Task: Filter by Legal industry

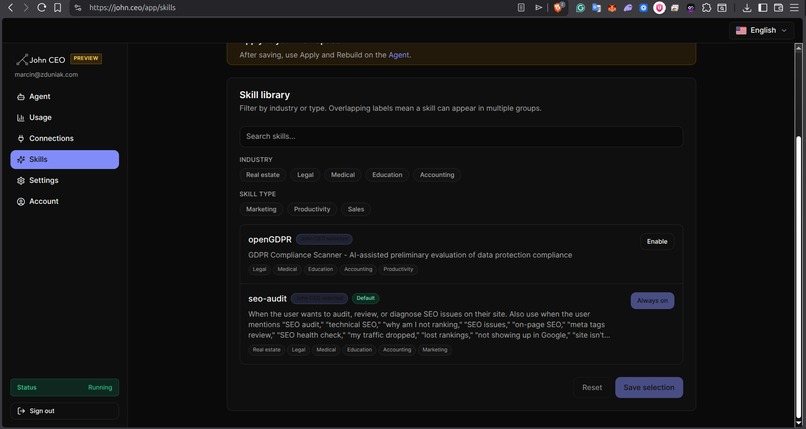Action: (305, 175)
